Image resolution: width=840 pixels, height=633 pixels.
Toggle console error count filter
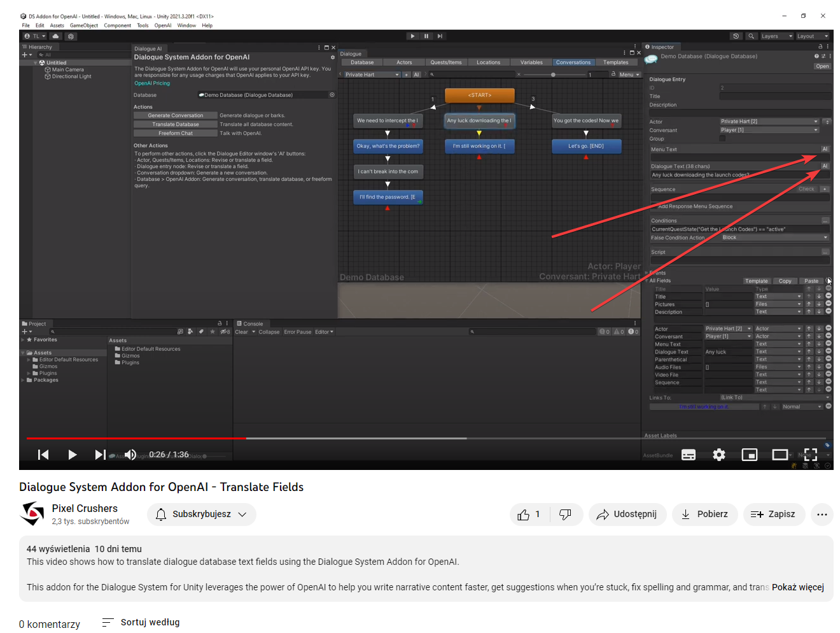click(633, 332)
